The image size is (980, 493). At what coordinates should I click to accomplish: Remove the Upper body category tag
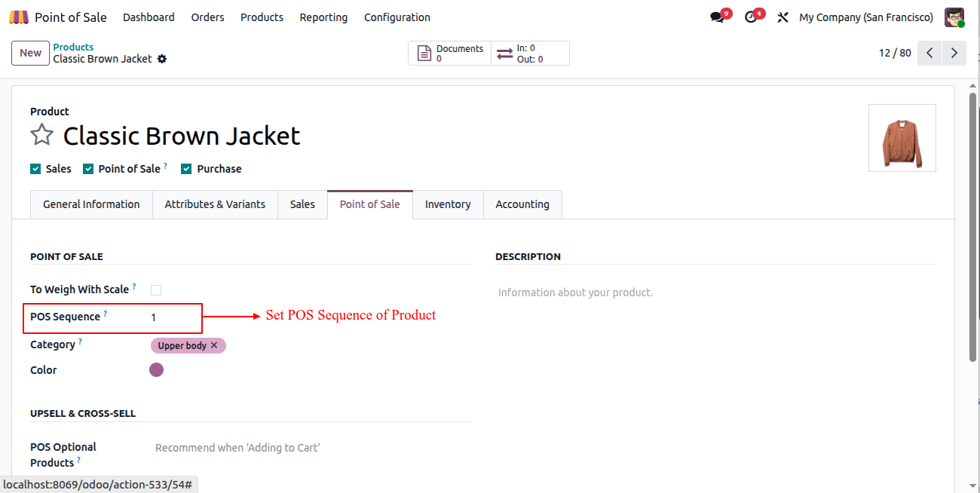tap(213, 345)
